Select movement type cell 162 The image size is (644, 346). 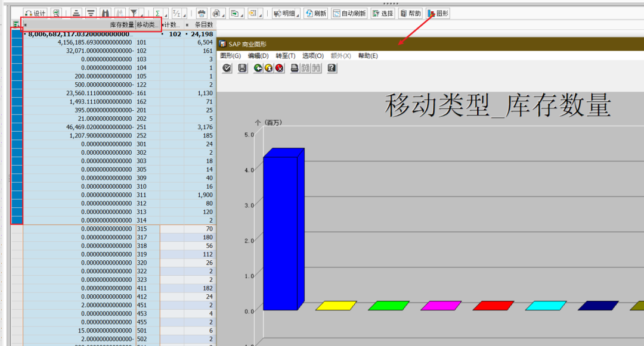point(148,102)
